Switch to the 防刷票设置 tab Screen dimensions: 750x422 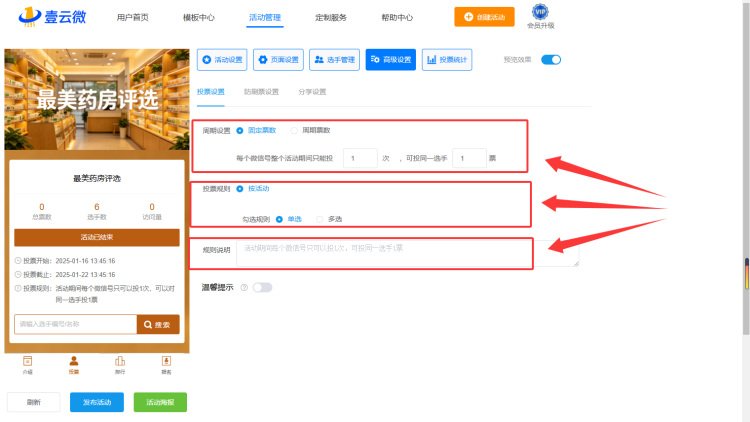(261, 92)
